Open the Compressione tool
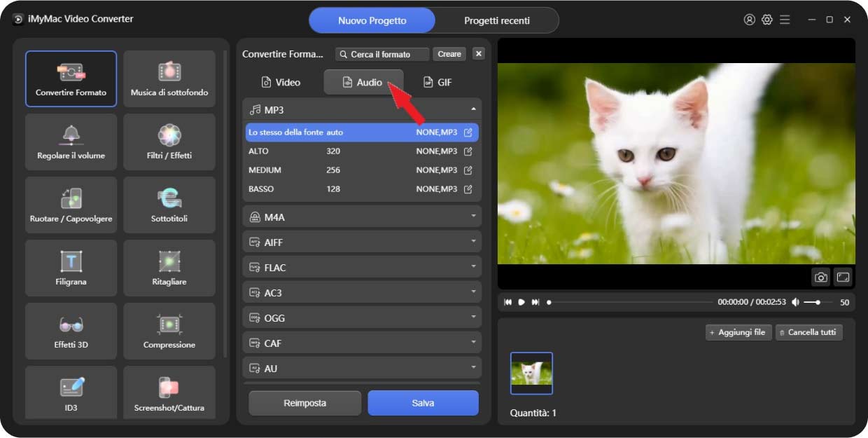 tap(169, 331)
